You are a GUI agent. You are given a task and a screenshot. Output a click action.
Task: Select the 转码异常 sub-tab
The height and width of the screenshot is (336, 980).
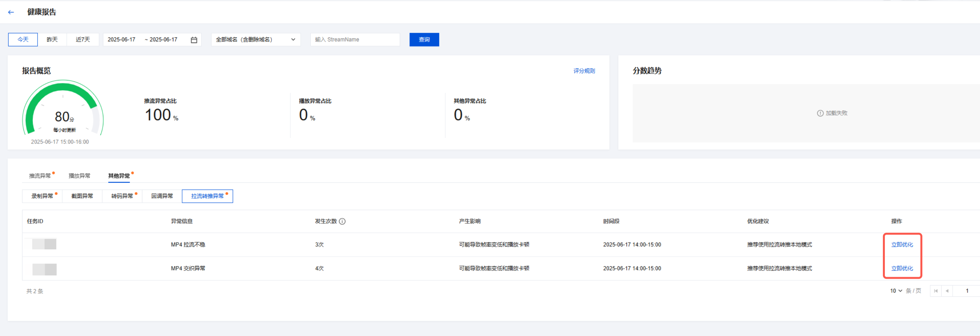122,196
